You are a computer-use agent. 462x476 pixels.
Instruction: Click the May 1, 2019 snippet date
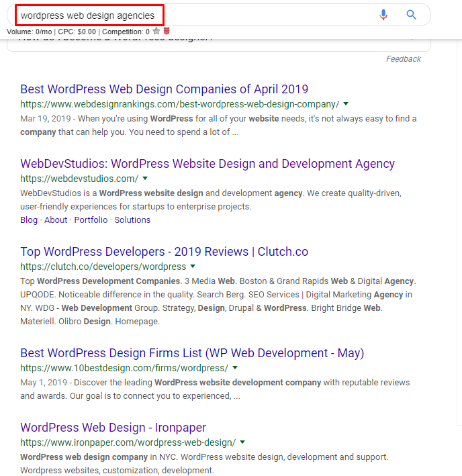coord(44,382)
